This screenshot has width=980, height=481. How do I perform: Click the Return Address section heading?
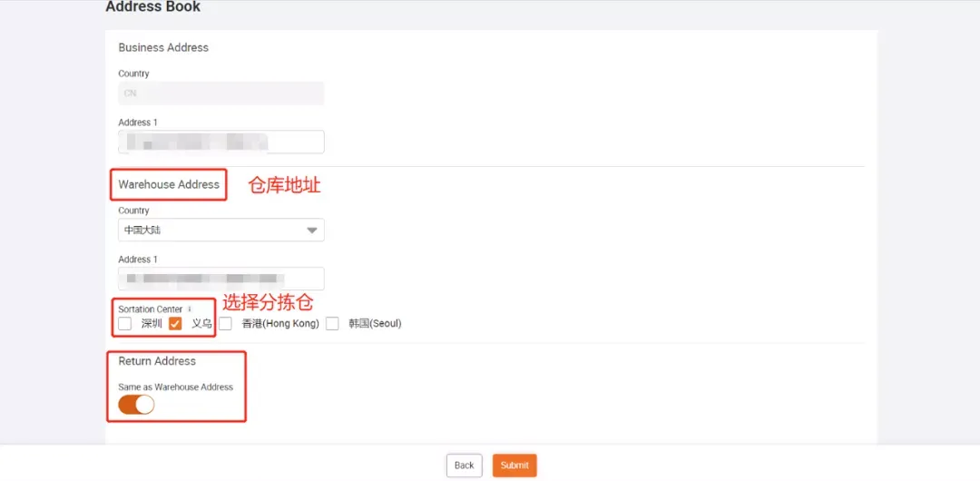157,361
